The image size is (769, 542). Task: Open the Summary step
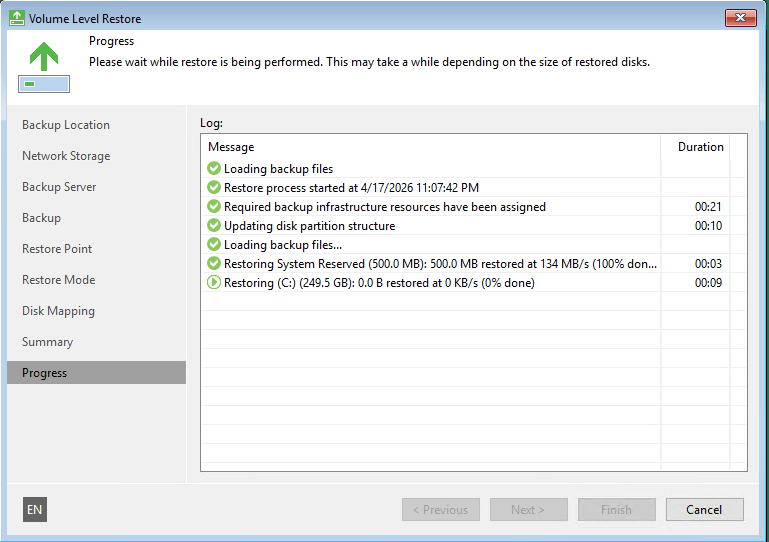tap(48, 342)
